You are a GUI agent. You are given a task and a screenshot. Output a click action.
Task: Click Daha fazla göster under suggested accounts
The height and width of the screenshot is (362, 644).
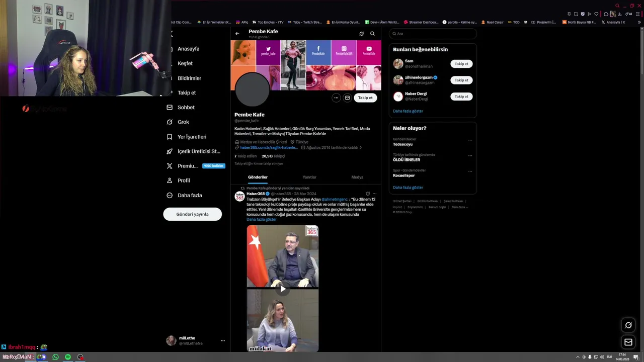[408, 111]
